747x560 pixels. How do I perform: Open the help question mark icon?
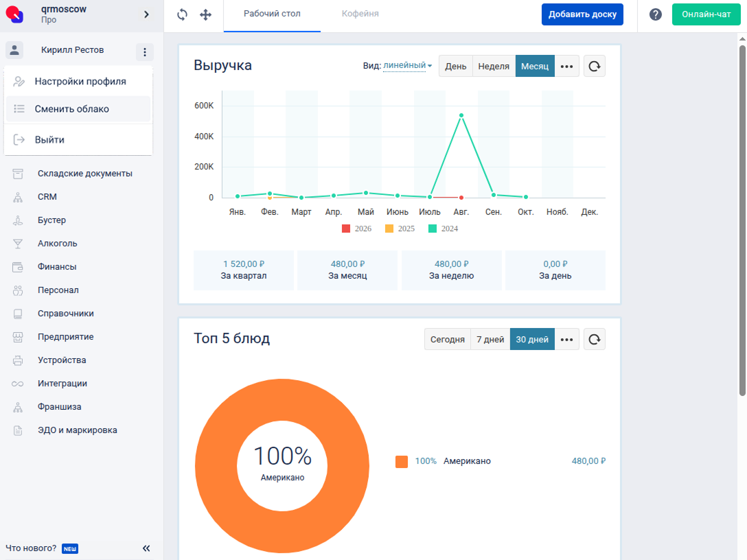click(x=656, y=14)
